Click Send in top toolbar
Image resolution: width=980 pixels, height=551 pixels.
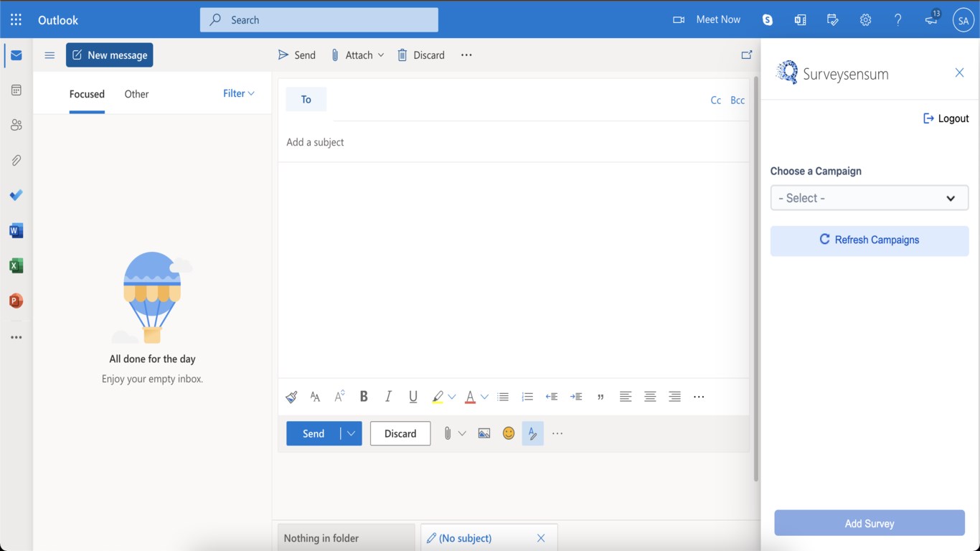(x=297, y=55)
